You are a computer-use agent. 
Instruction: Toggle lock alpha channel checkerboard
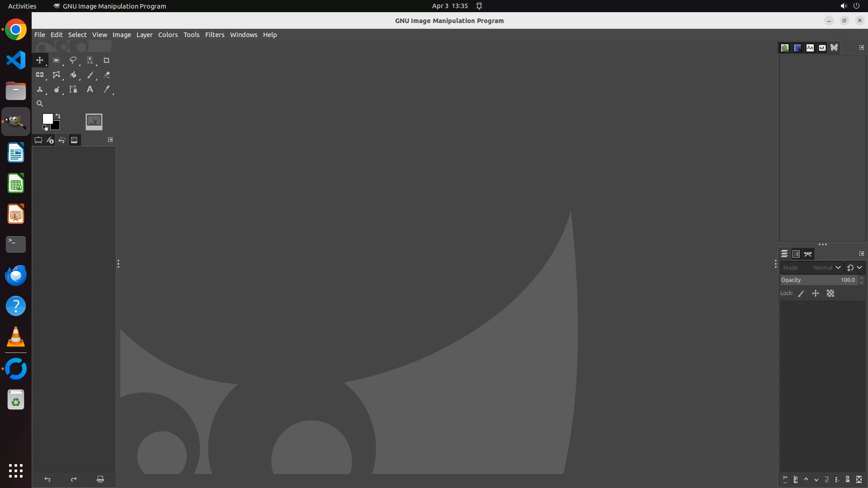(830, 294)
